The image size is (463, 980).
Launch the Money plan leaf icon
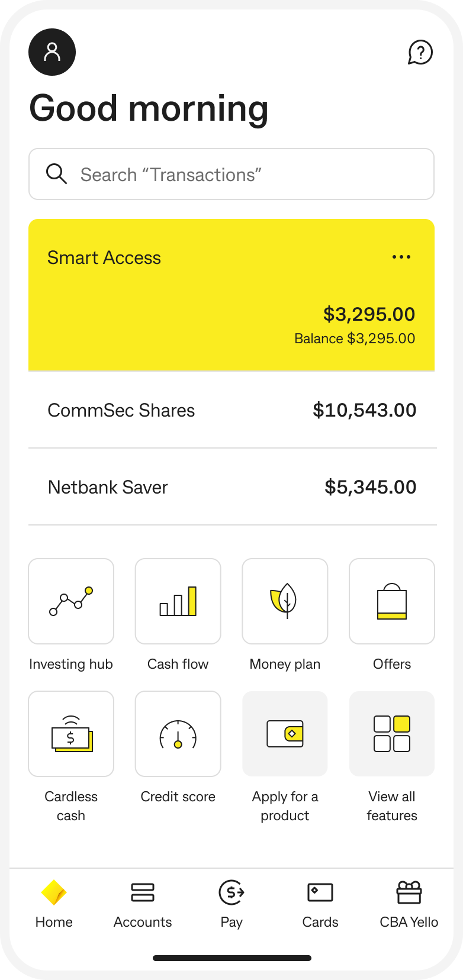tap(285, 601)
